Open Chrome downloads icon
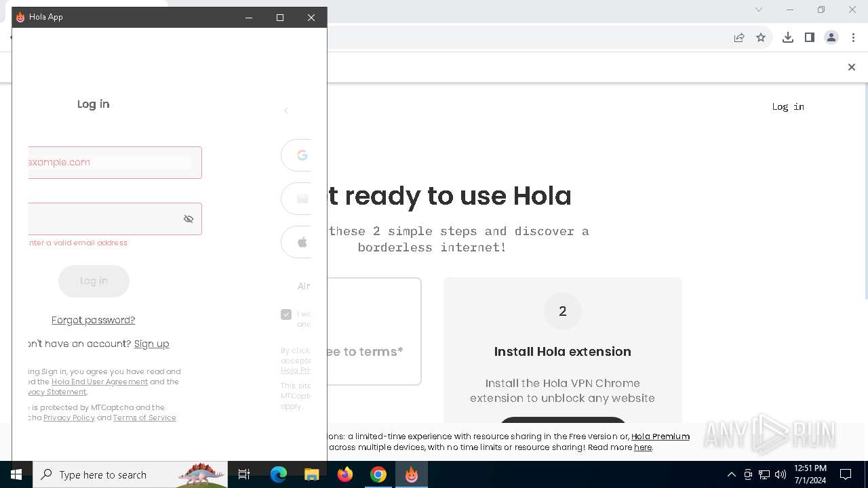Screen dimensions: 868x488 point(788,38)
